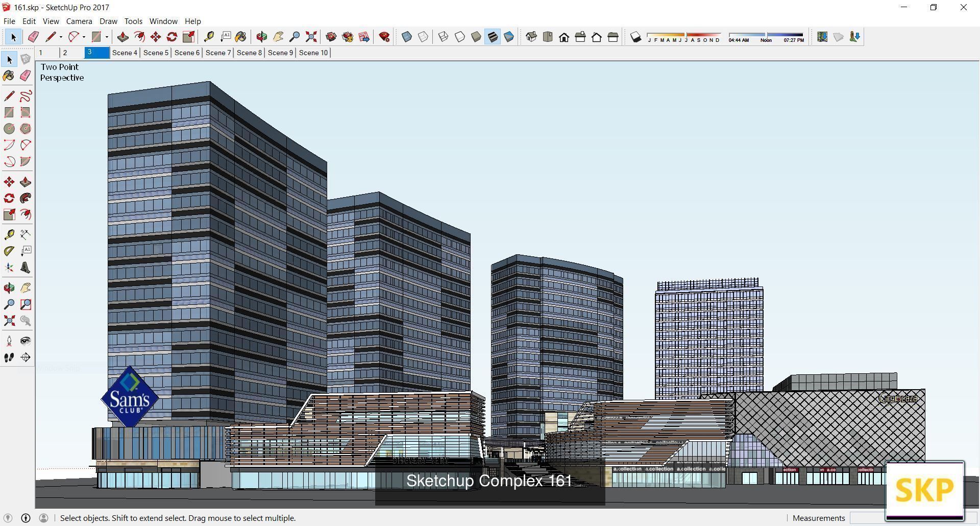This screenshot has height=526, width=980.
Task: Expand the Rectangle tool dropdown arrow
Action: [107, 37]
